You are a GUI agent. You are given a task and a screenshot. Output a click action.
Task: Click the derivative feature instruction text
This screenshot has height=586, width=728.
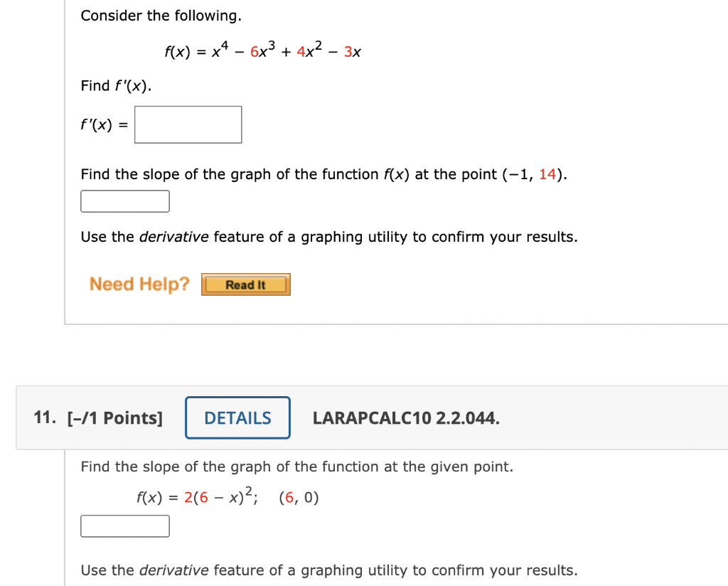click(327, 236)
